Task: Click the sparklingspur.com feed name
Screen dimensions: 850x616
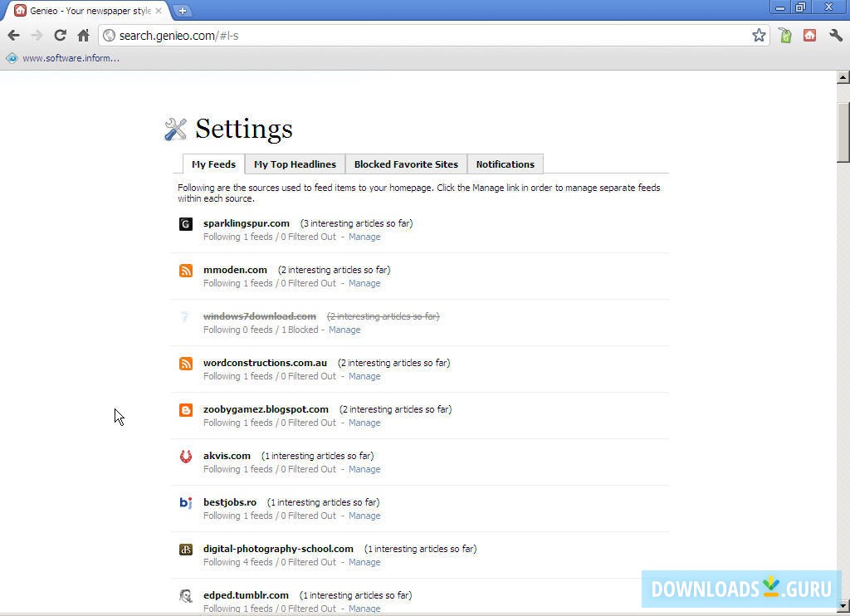Action: [246, 223]
